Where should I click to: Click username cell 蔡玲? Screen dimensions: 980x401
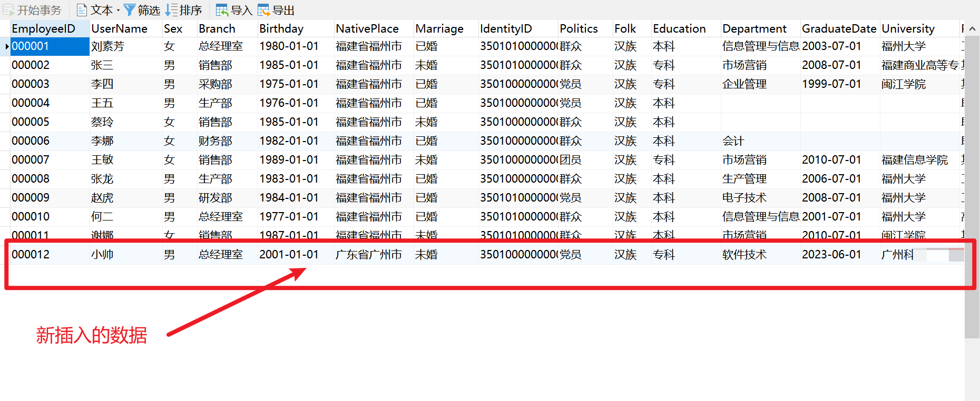[126, 122]
